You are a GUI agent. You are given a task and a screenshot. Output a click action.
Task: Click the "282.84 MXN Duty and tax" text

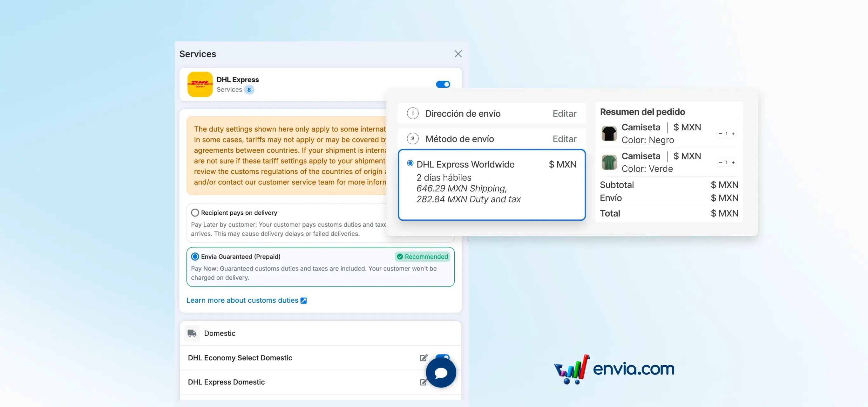[x=468, y=199]
